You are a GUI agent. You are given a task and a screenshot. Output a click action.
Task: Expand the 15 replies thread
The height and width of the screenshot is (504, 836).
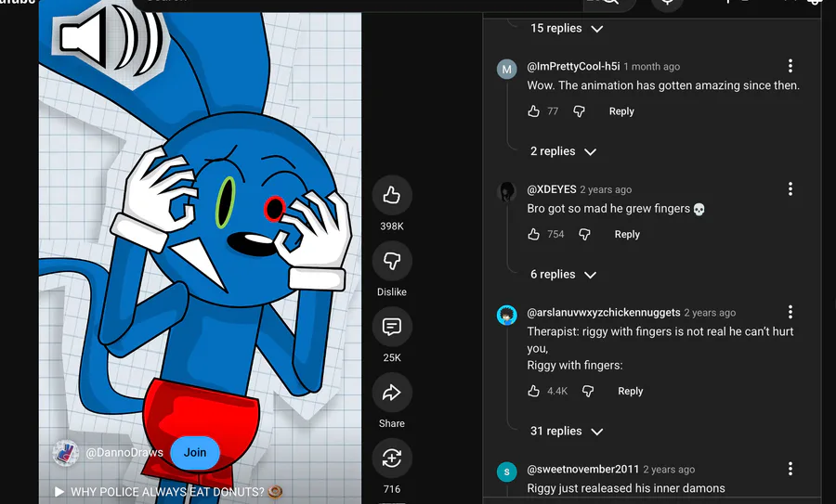click(x=567, y=28)
